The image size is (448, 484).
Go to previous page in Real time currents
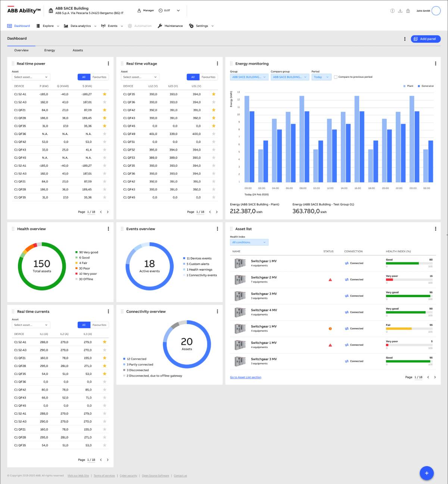[101, 460]
